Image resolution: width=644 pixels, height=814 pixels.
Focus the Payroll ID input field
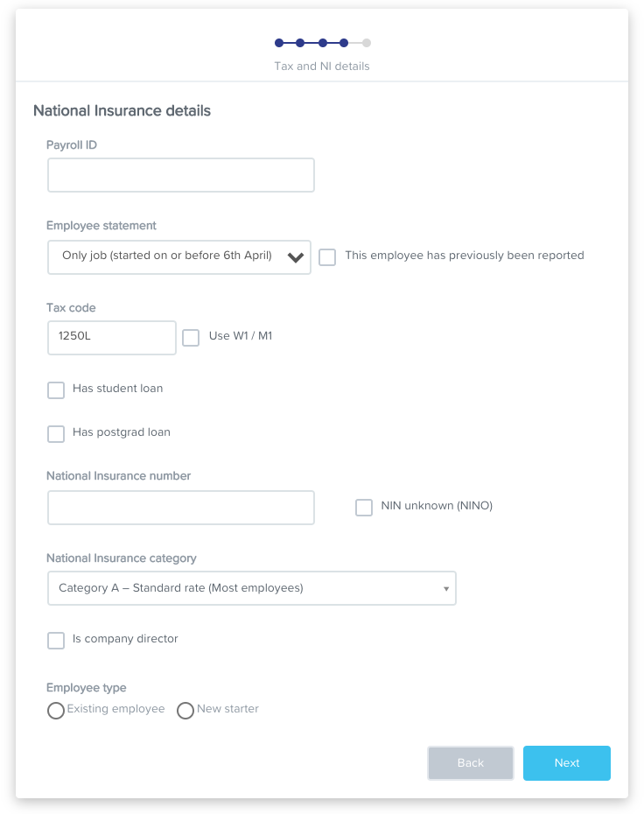(x=181, y=175)
